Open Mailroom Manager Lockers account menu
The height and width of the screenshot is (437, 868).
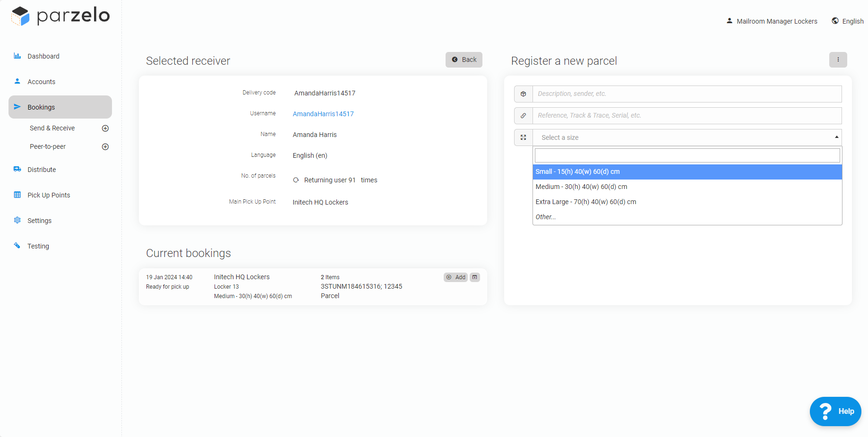pyautogui.click(x=772, y=21)
